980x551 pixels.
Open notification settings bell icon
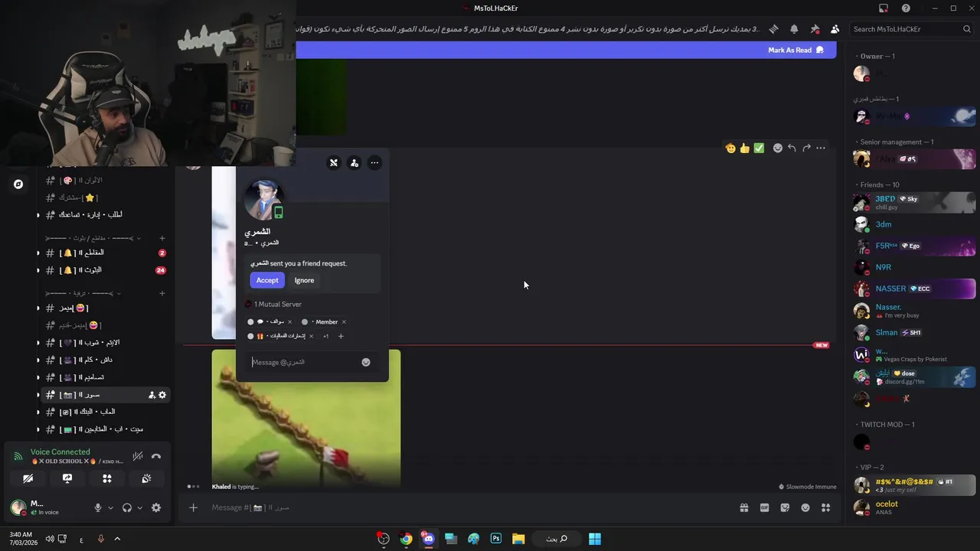pyautogui.click(x=794, y=29)
